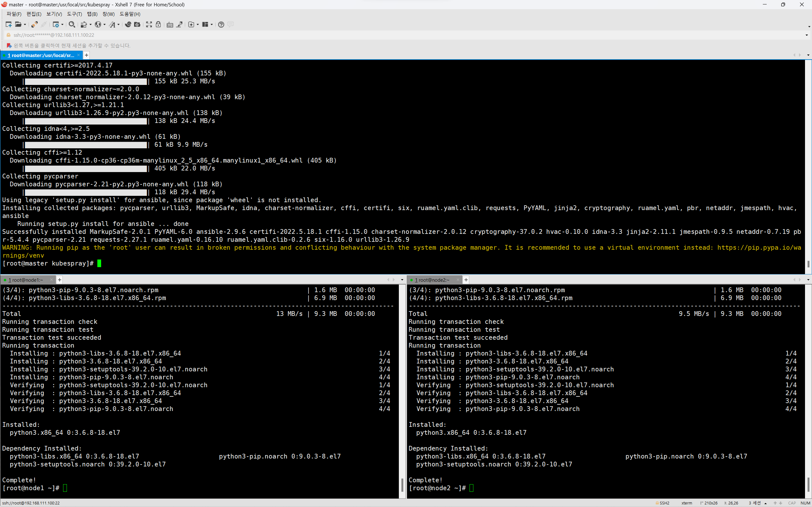Open the virtual keyboard icon
812x507 pixels.
click(x=170, y=24)
